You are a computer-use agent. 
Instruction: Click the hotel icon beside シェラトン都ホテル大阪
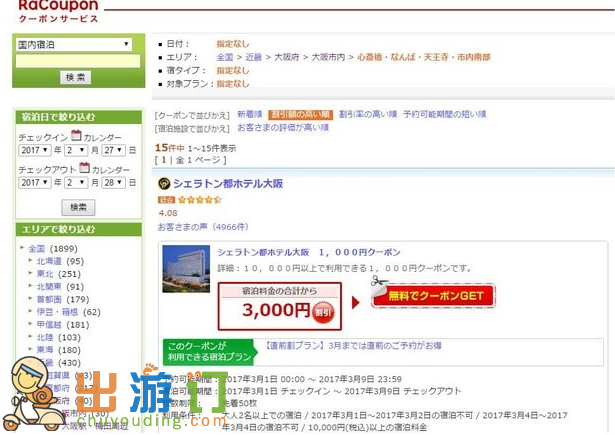(x=164, y=184)
